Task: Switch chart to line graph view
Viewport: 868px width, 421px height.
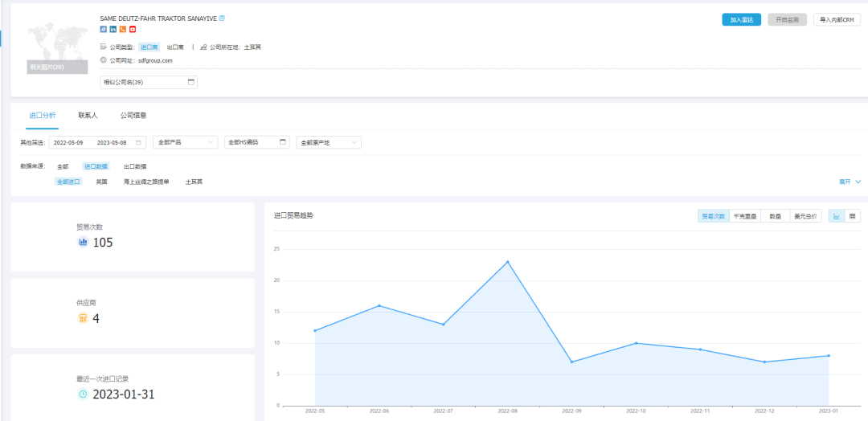Action: point(837,216)
